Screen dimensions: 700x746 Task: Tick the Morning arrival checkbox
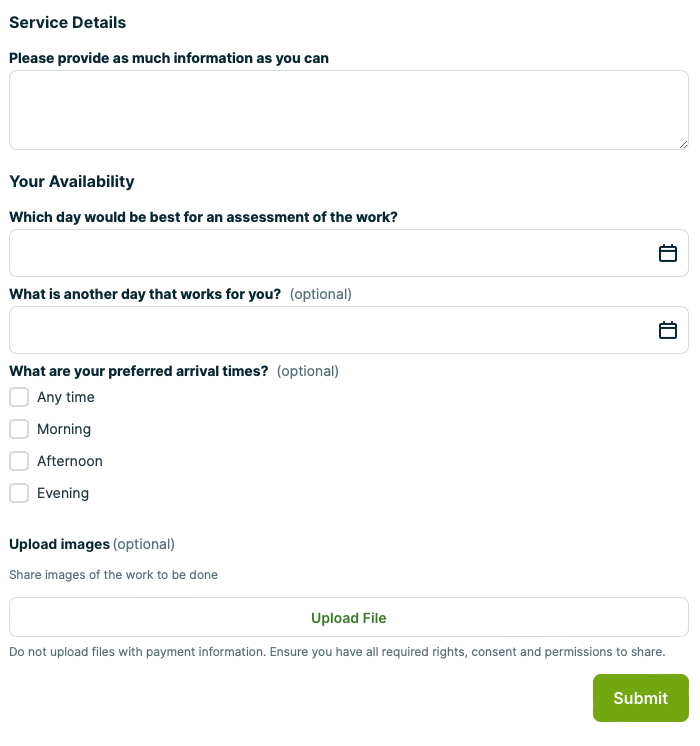coord(19,429)
